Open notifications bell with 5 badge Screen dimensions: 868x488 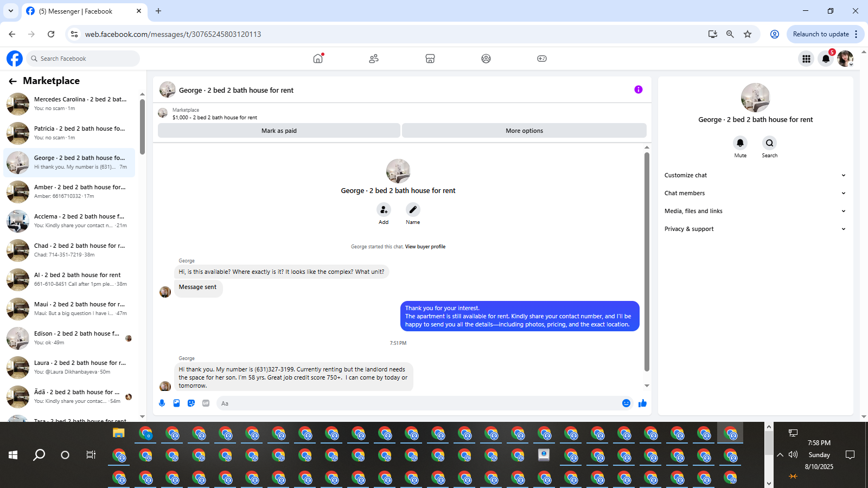826,59
